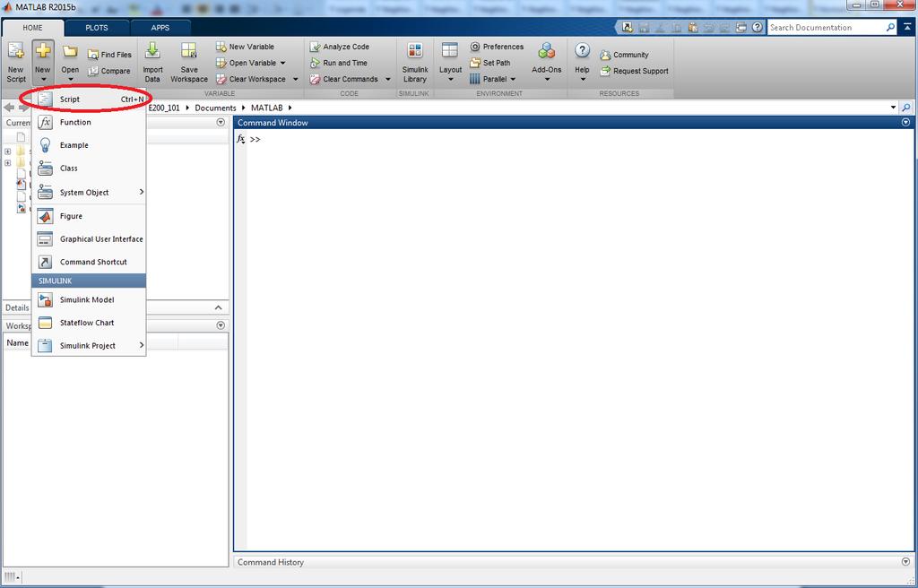Screen dimensions: 918x588
Task: Click help icon in quick access toolbar
Action: 758,28
